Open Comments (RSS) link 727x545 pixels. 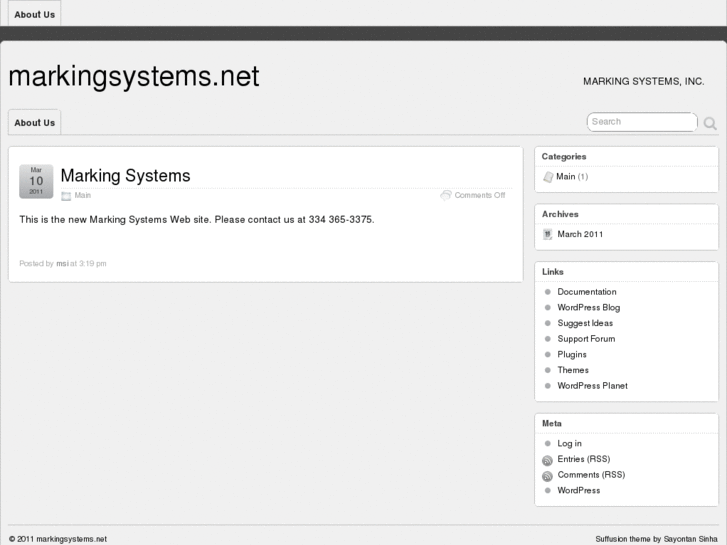click(591, 474)
